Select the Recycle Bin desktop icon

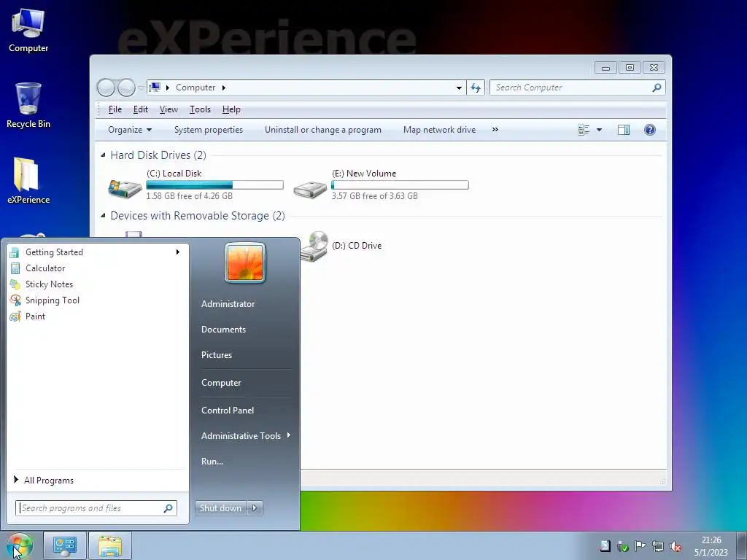pyautogui.click(x=28, y=105)
